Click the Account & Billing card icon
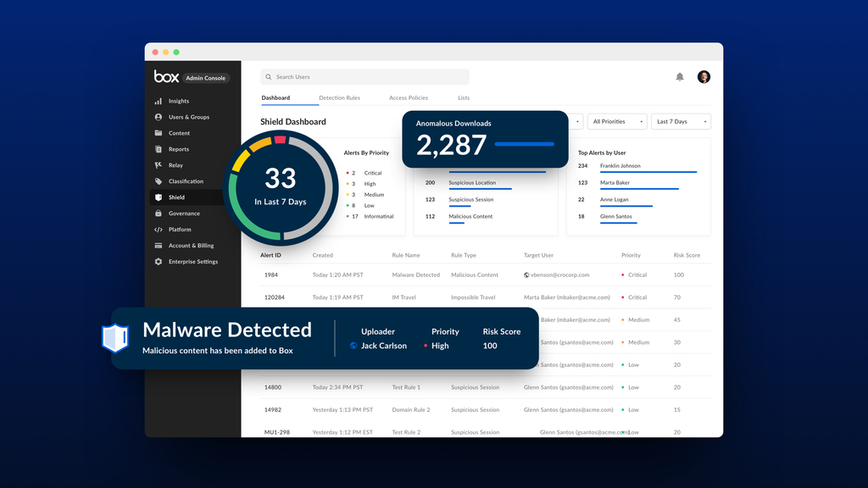Screen dimensions: 868x488 pyautogui.click(x=159, y=246)
